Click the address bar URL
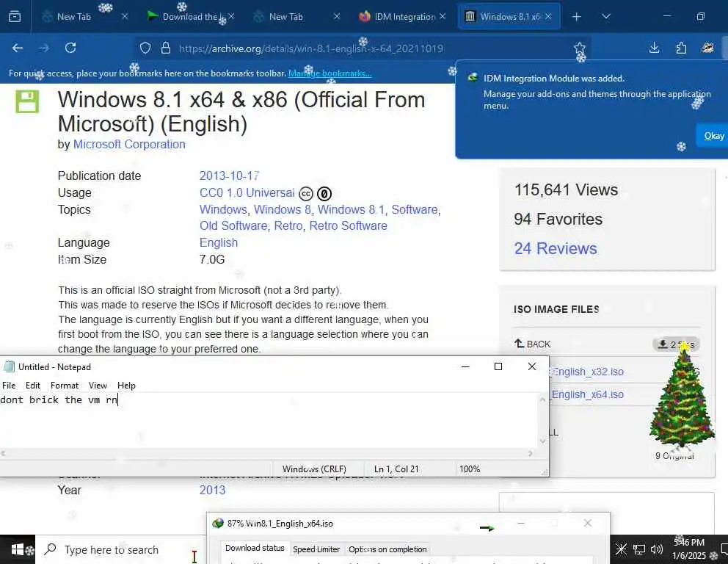The height and width of the screenshot is (564, 728). point(310,48)
